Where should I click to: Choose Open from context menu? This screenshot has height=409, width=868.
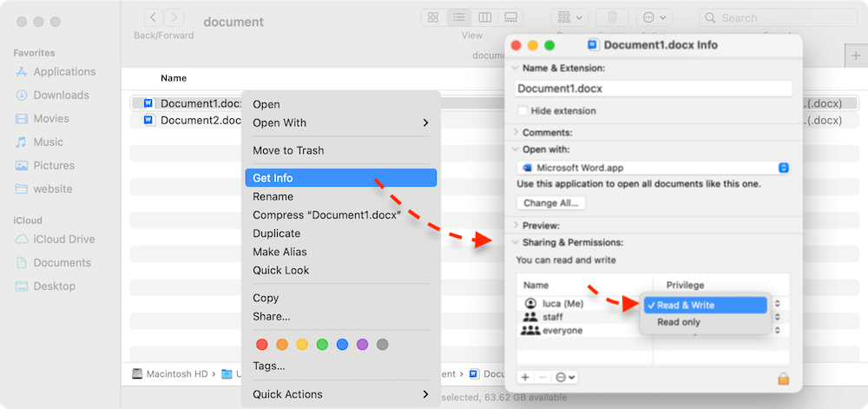341,104
